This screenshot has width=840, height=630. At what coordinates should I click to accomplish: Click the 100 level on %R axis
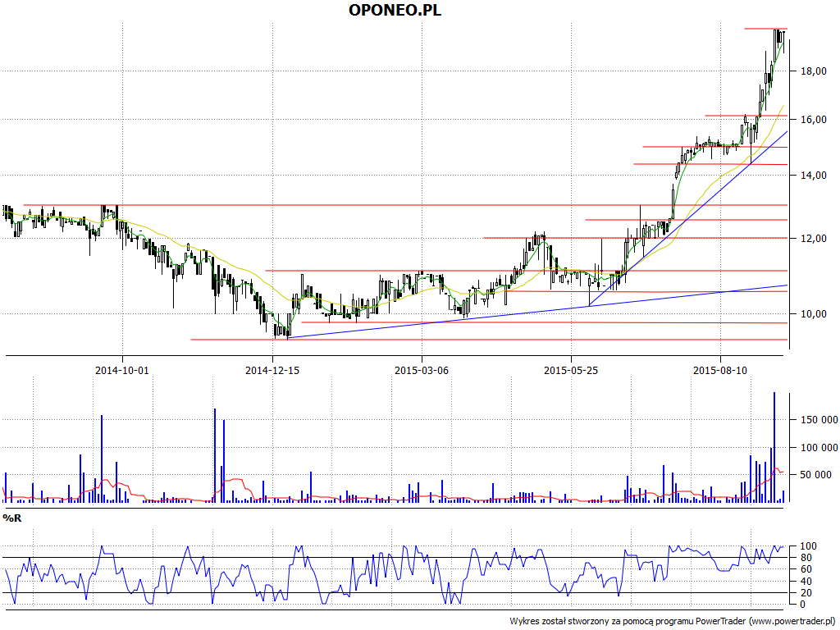pyautogui.click(x=808, y=546)
